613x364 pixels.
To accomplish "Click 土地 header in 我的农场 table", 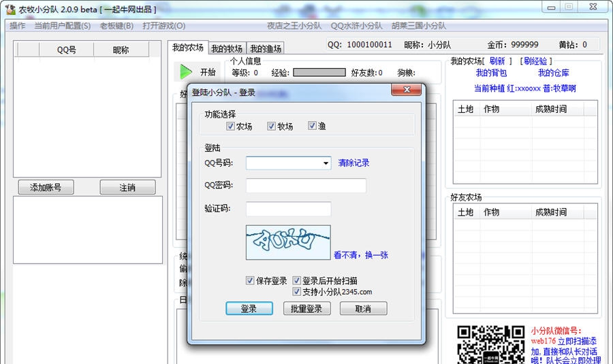I will [x=466, y=109].
